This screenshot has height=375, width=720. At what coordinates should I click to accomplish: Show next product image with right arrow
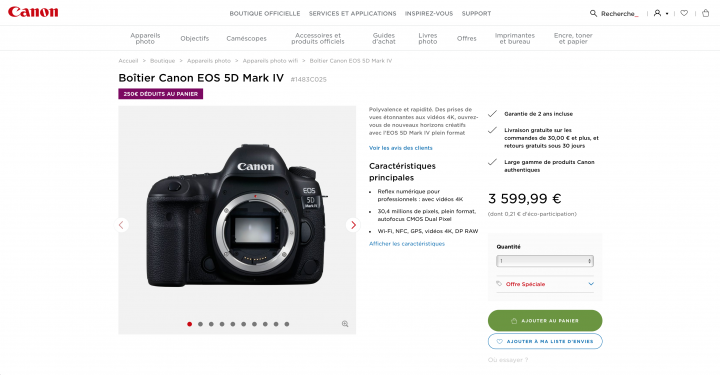point(353,225)
